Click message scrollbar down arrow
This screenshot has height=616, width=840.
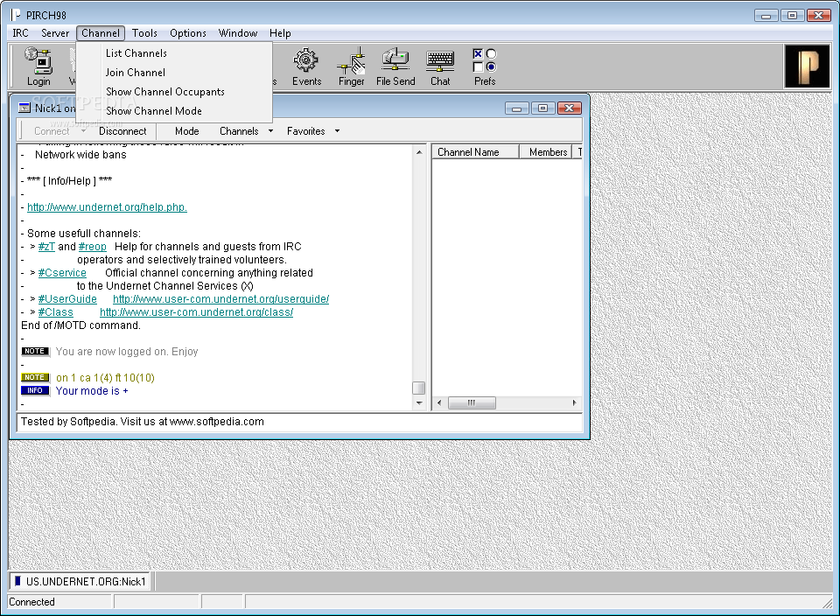(x=419, y=402)
